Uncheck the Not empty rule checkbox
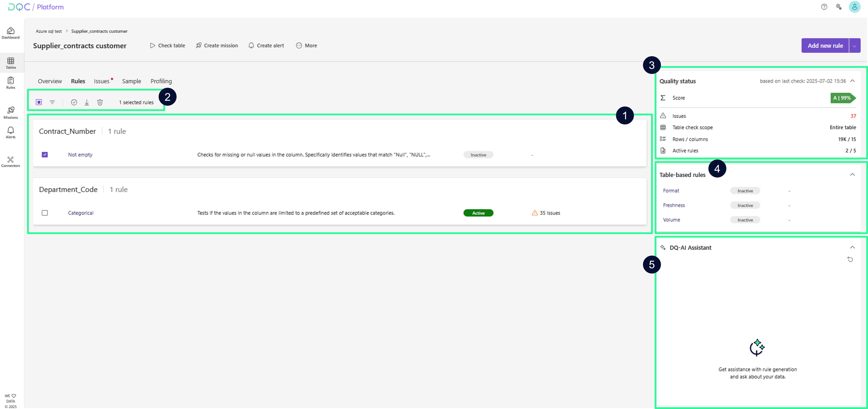The height and width of the screenshot is (409, 868). click(x=45, y=155)
